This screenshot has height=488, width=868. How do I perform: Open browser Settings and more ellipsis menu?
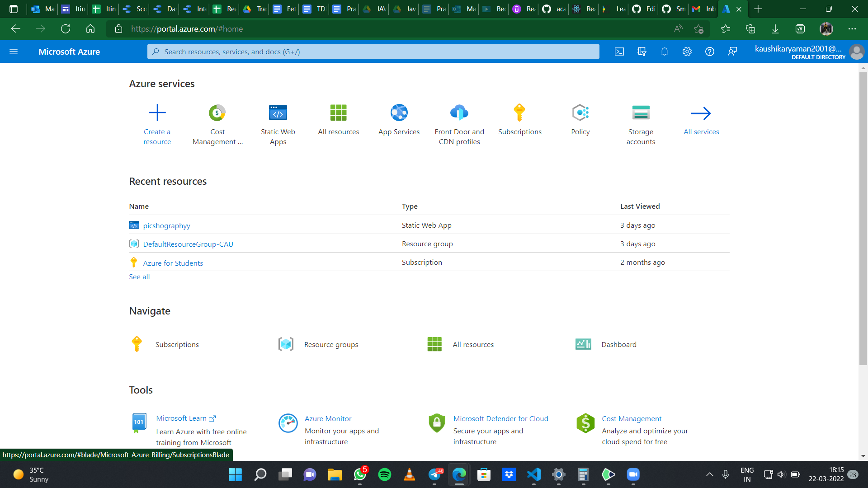coord(852,29)
